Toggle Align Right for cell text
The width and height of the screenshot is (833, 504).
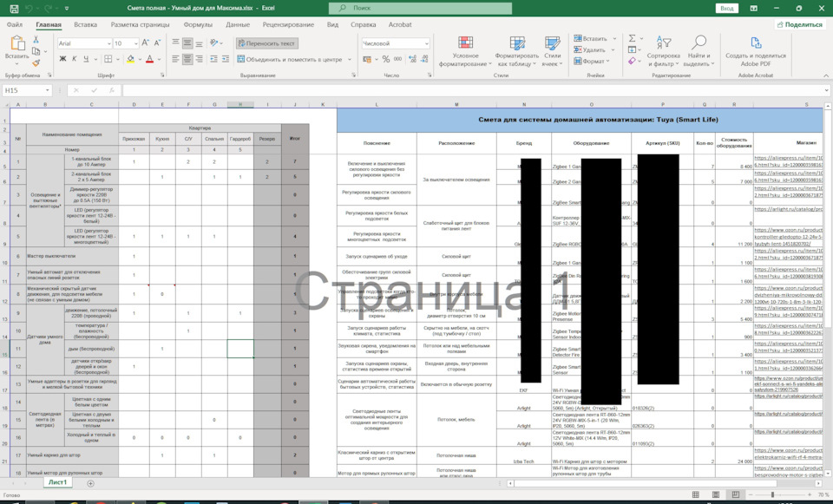coord(200,60)
